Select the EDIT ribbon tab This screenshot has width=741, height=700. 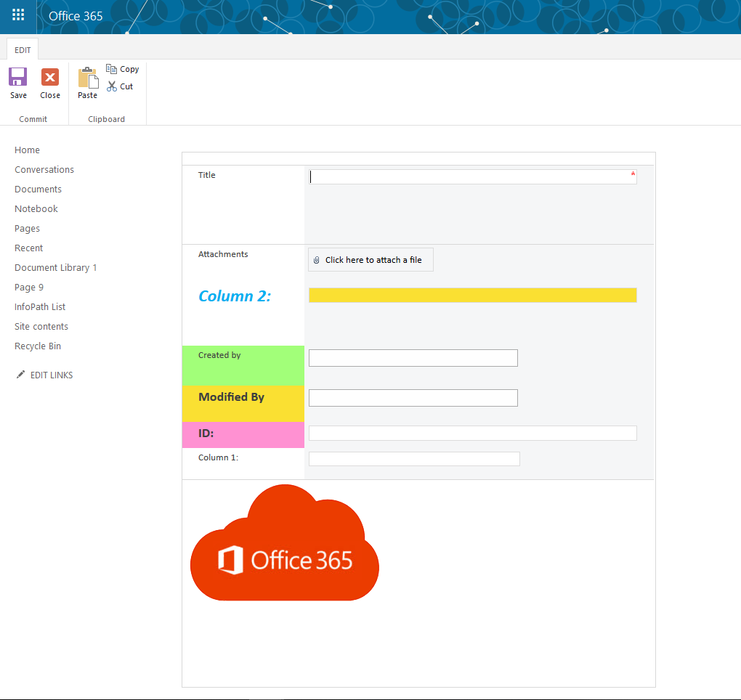coord(23,50)
